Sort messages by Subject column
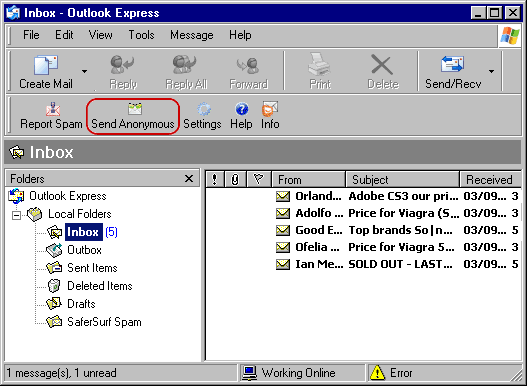This screenshot has width=527, height=386. click(402, 179)
